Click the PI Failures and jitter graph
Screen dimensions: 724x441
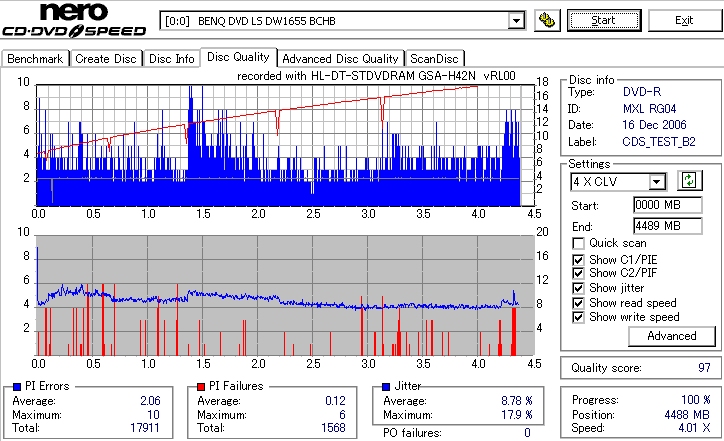(x=285, y=296)
